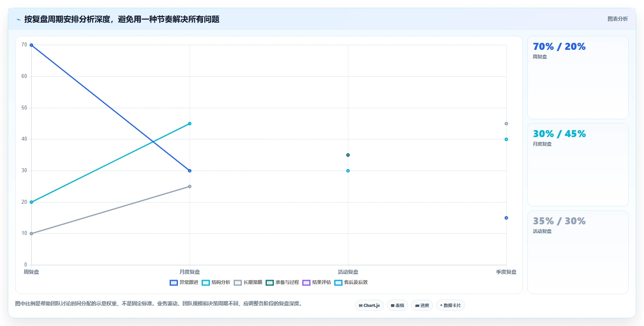
Task: Click the footnote text starting 图中比例是帮助团队
Action: click(159, 303)
